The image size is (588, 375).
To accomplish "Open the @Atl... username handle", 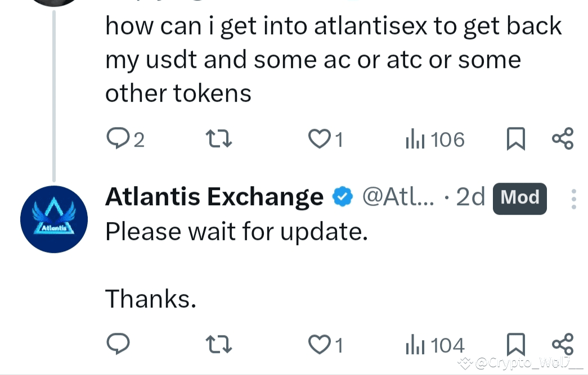I will (x=398, y=196).
